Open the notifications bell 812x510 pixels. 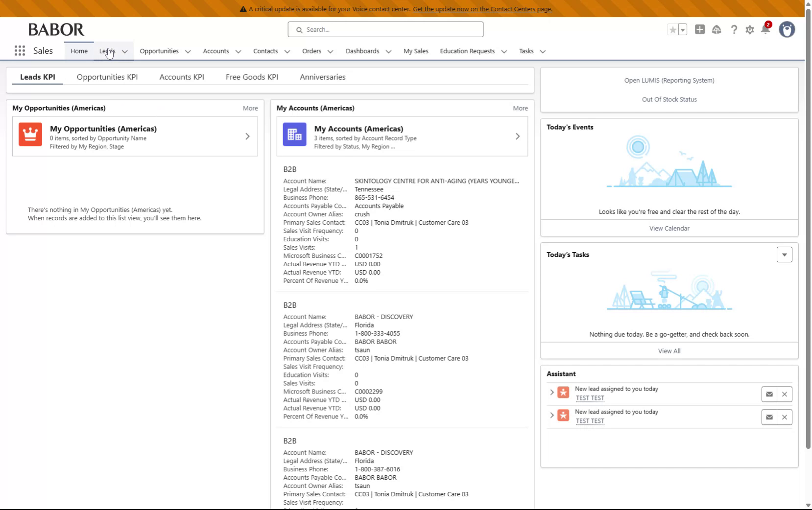coord(765,30)
